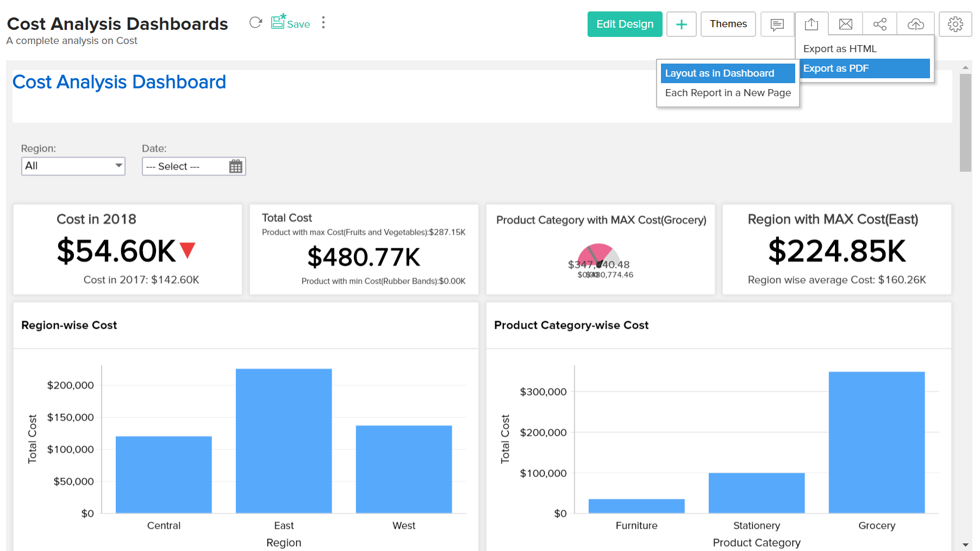The image size is (980, 551).
Task: Click the email envelope icon
Action: (845, 24)
